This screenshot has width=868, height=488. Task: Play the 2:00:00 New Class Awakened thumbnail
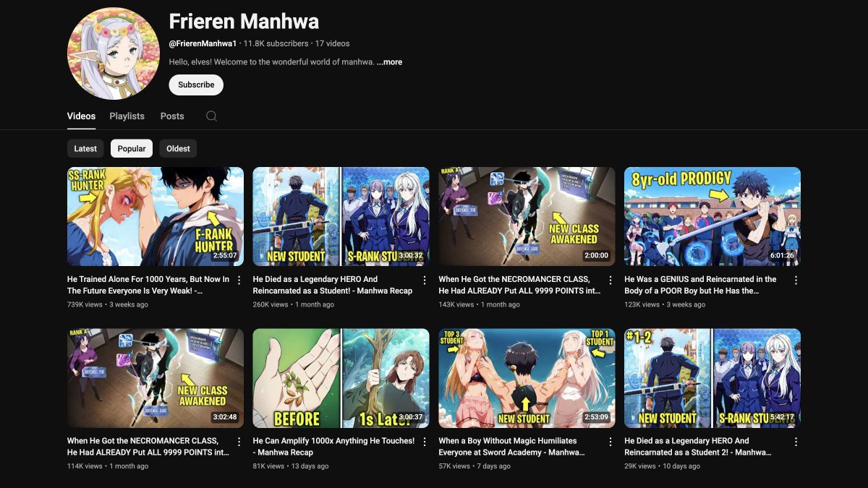point(527,217)
